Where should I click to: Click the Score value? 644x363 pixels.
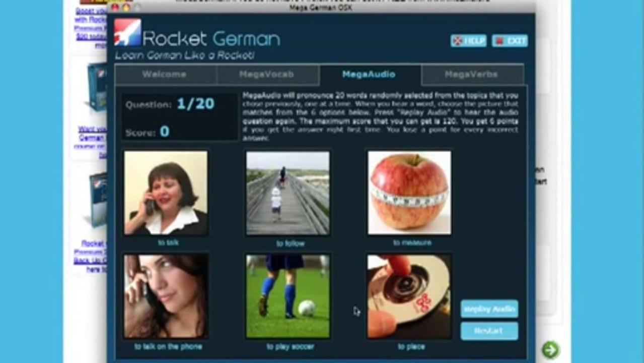[x=165, y=132]
